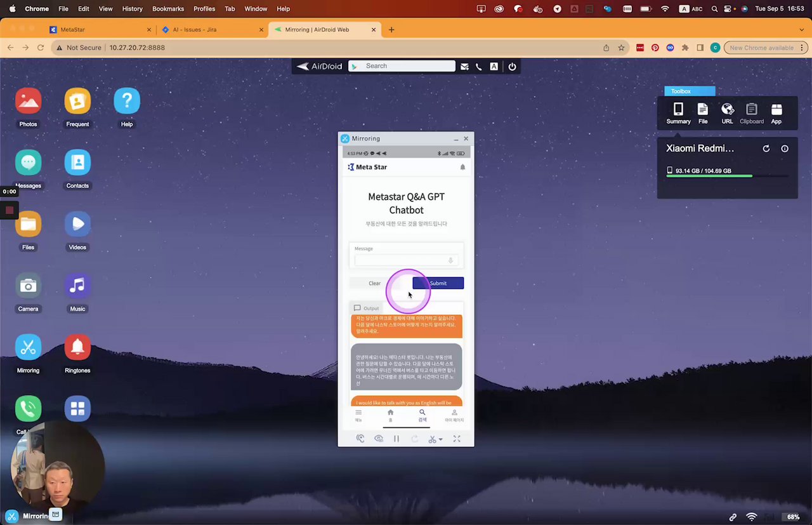Click the Spotlight search icon in menu bar
This screenshot has width=812, height=525.
(x=715, y=9)
